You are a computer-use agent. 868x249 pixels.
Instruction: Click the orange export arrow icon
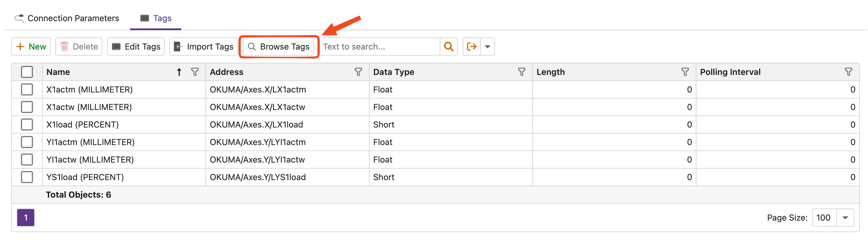(x=472, y=47)
